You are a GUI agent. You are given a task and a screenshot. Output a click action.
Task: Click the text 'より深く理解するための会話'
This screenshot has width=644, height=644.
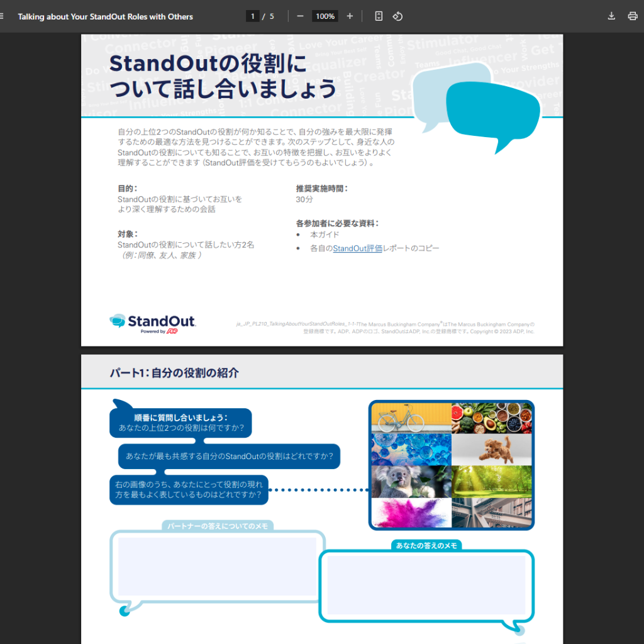[167, 209]
